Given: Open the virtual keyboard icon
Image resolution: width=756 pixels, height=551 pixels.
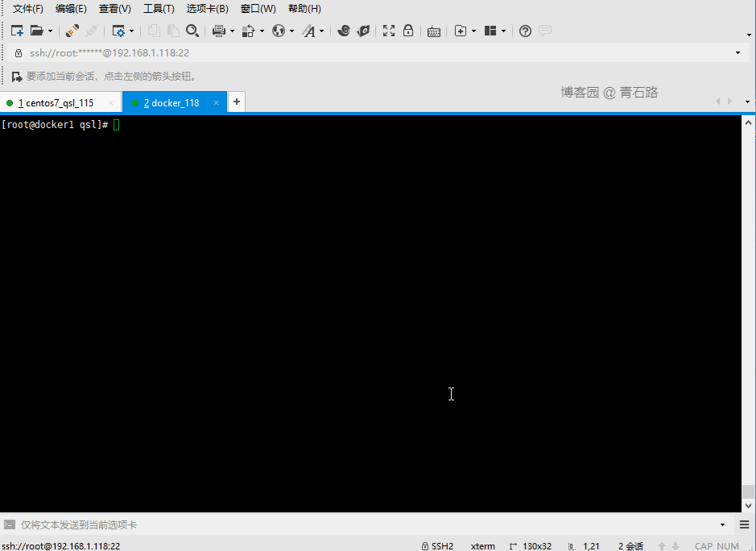Looking at the screenshot, I should pyautogui.click(x=433, y=31).
